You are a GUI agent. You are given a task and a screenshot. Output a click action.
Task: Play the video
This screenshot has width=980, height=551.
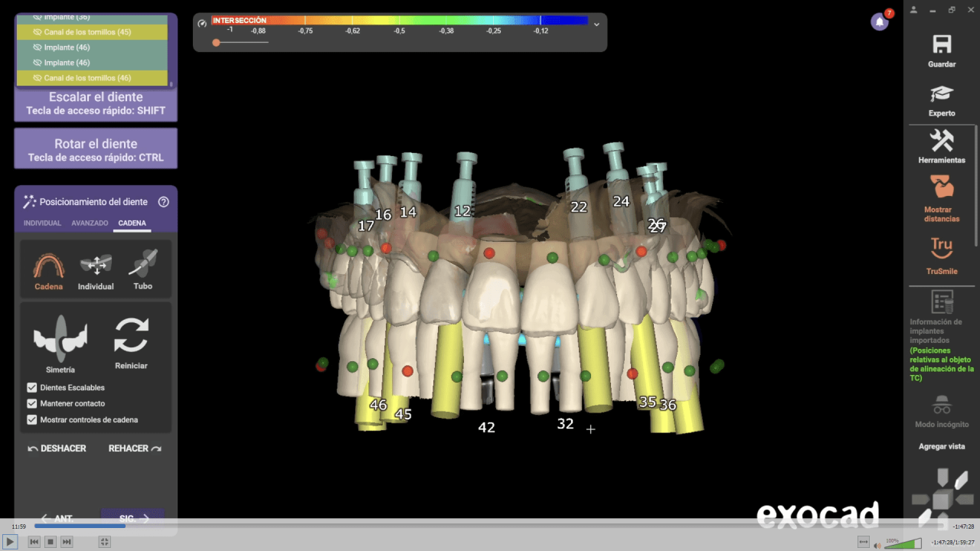point(10,542)
